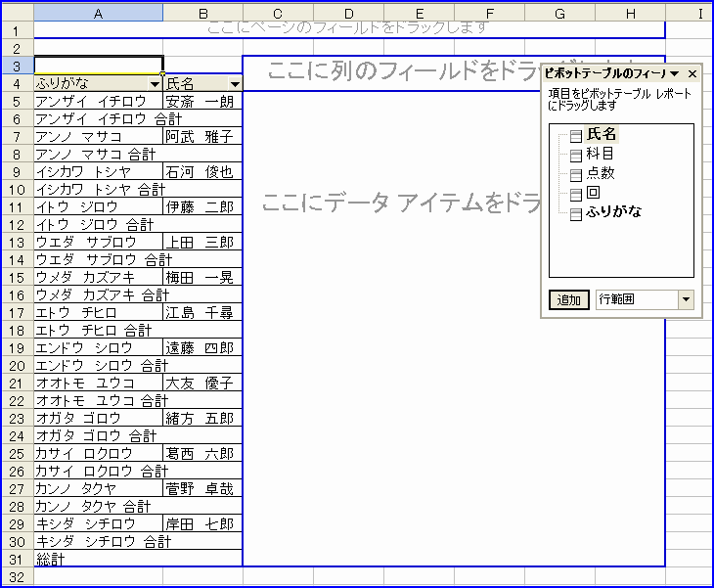Viewport: 714px width, 588px height.
Task: Close the pivot table field list
Action: [692, 73]
